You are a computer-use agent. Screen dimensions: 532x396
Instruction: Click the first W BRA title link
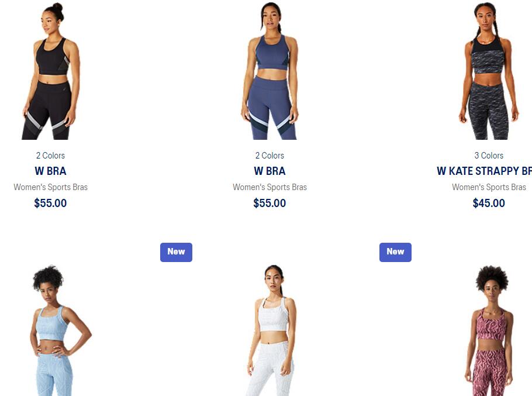point(50,171)
